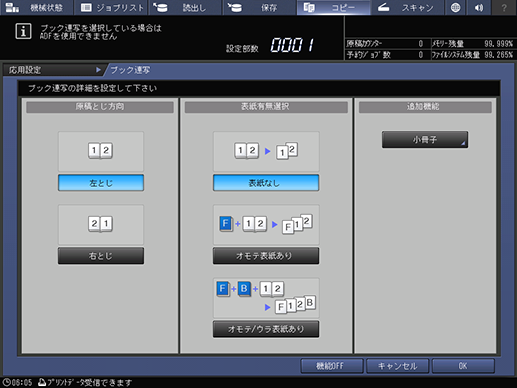
Task: Click the scan tab scanner icon
Action: (383, 7)
